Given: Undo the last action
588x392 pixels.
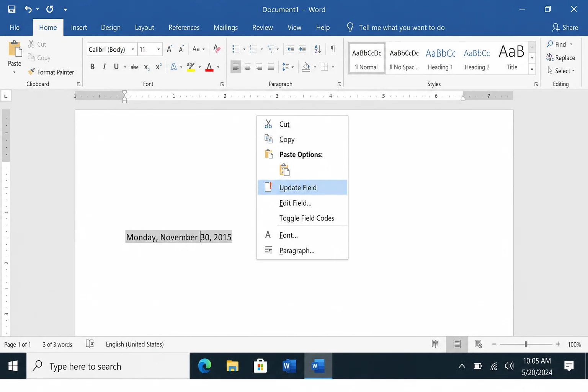Looking at the screenshot, I should pyautogui.click(x=28, y=9).
